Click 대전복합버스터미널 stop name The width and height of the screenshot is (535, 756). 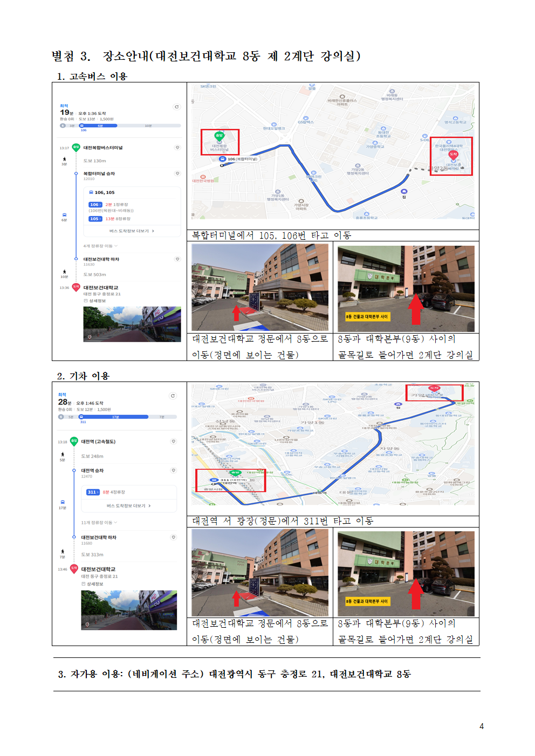coord(103,147)
